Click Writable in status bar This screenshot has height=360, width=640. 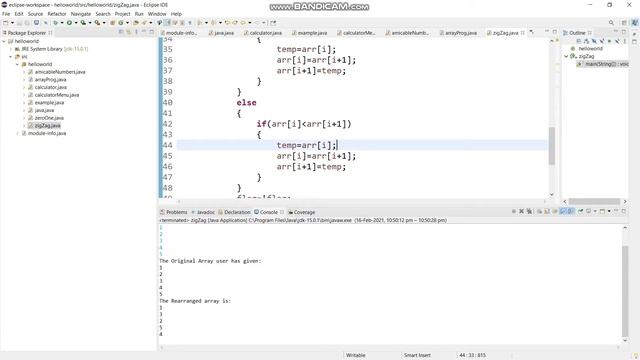[x=356, y=356]
